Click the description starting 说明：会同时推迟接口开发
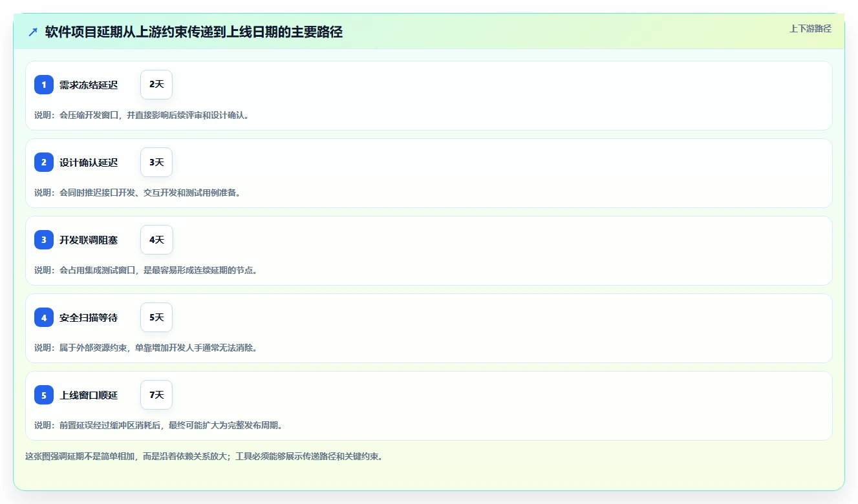 [137, 193]
